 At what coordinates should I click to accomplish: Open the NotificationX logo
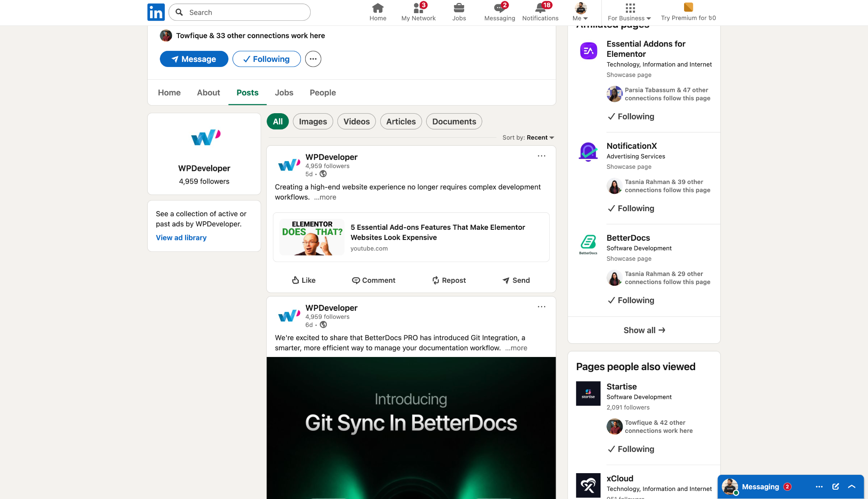pos(588,151)
